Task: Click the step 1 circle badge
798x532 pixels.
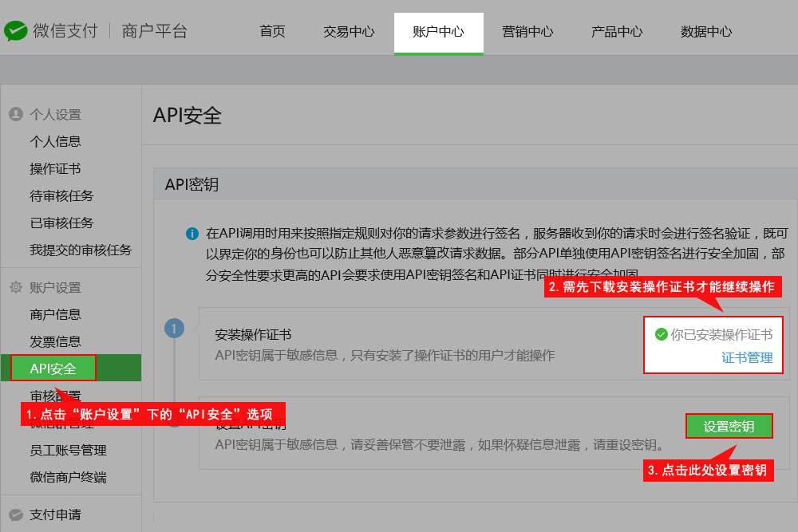Action: [174, 328]
